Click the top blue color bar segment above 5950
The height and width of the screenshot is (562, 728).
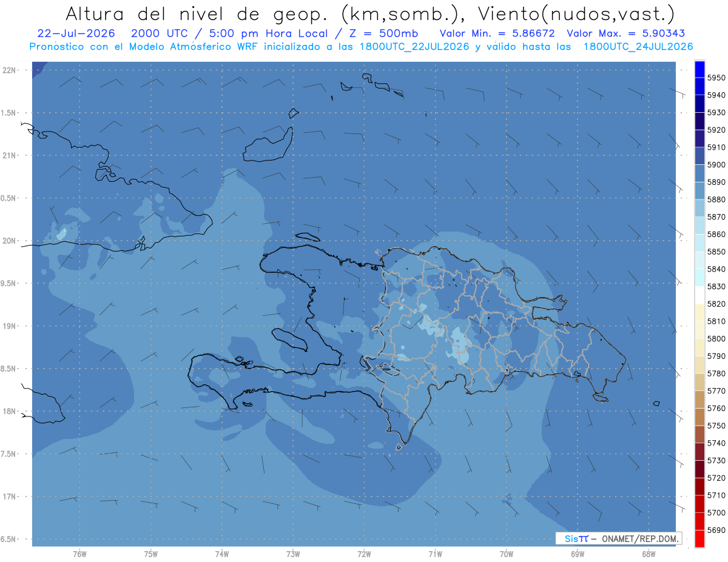[699, 69]
